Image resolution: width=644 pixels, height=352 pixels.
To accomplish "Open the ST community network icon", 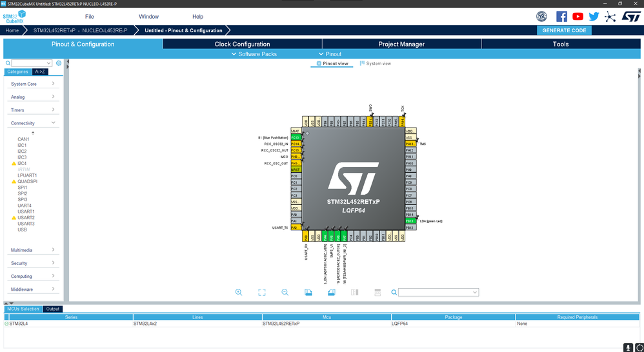I will [610, 16].
